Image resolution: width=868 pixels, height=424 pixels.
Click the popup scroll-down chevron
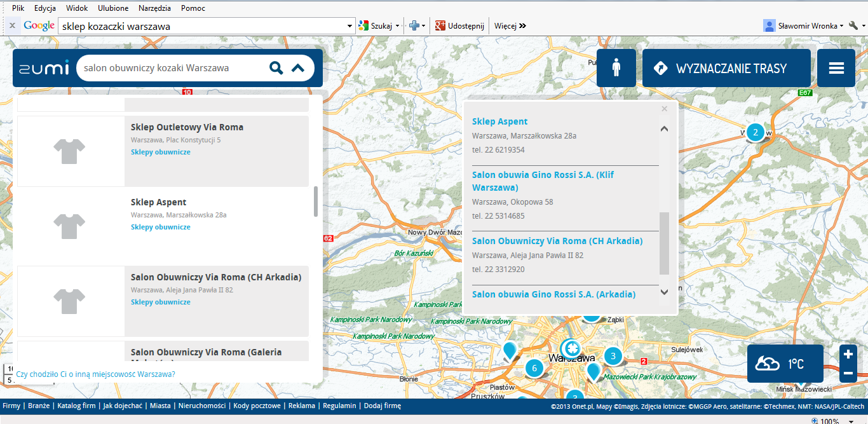click(x=665, y=292)
